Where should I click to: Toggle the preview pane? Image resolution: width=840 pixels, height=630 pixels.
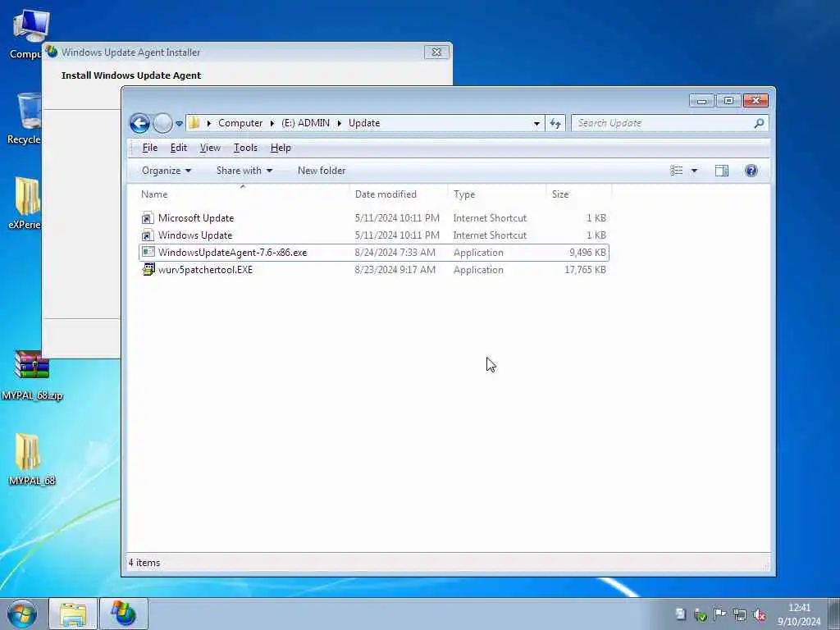tap(722, 171)
